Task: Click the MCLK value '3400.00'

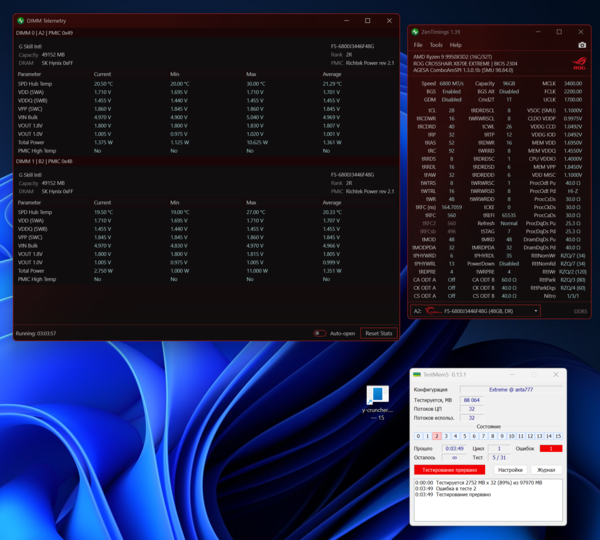Action: click(x=572, y=83)
